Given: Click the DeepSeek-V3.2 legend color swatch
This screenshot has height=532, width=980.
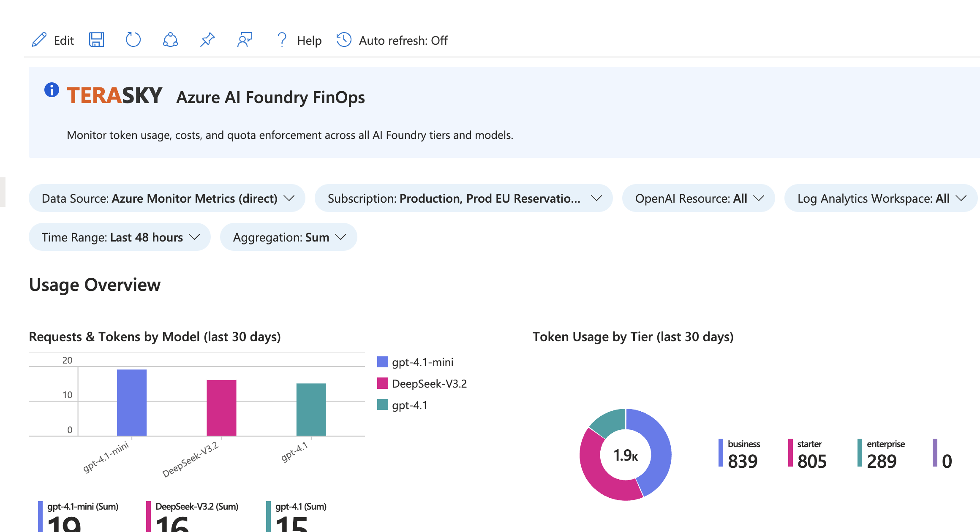Looking at the screenshot, I should pos(382,383).
